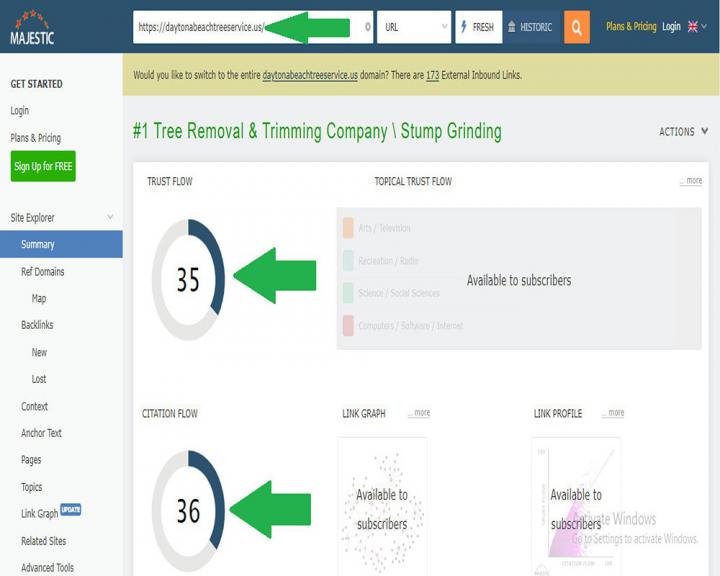Open search settings gear icon
The height and width of the screenshot is (576, 720).
pos(367,27)
